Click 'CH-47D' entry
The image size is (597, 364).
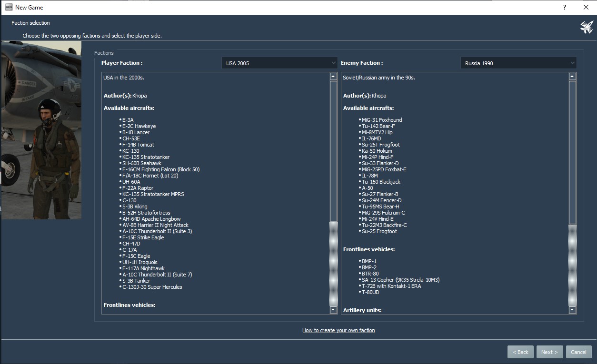[x=131, y=244]
